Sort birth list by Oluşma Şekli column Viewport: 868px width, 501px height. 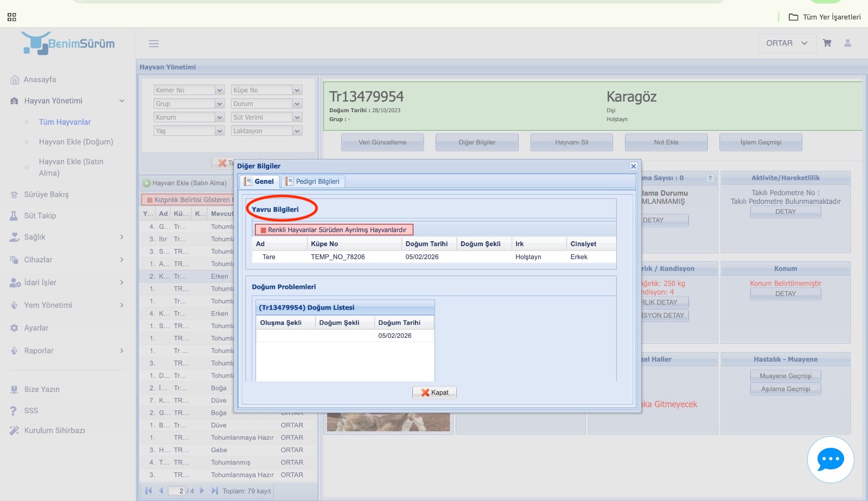coord(286,323)
